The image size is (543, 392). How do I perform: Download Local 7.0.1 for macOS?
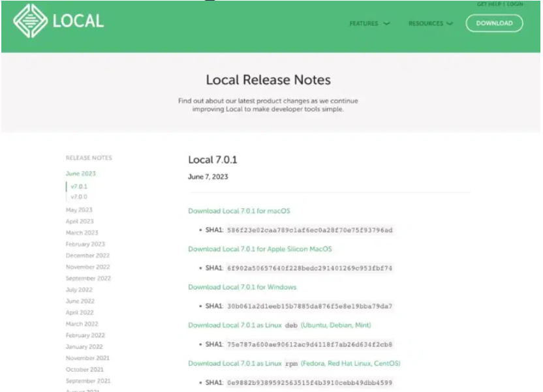tap(239, 211)
